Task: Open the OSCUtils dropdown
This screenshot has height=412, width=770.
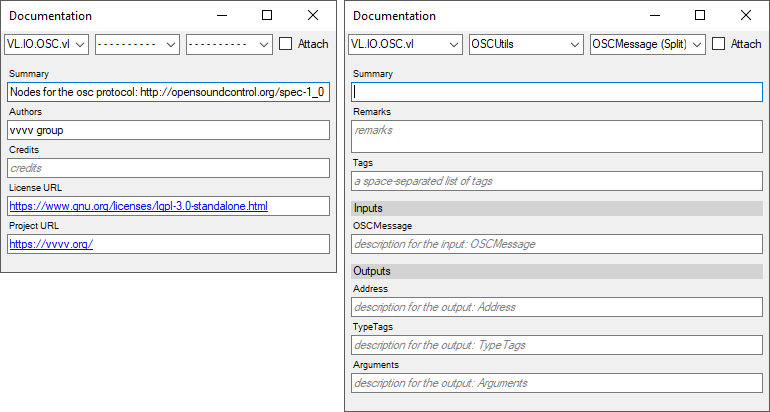Action: tap(526, 44)
